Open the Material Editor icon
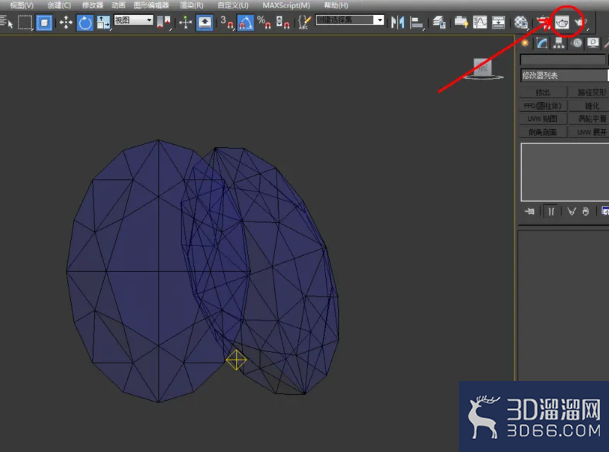The image size is (609, 452). [521, 23]
